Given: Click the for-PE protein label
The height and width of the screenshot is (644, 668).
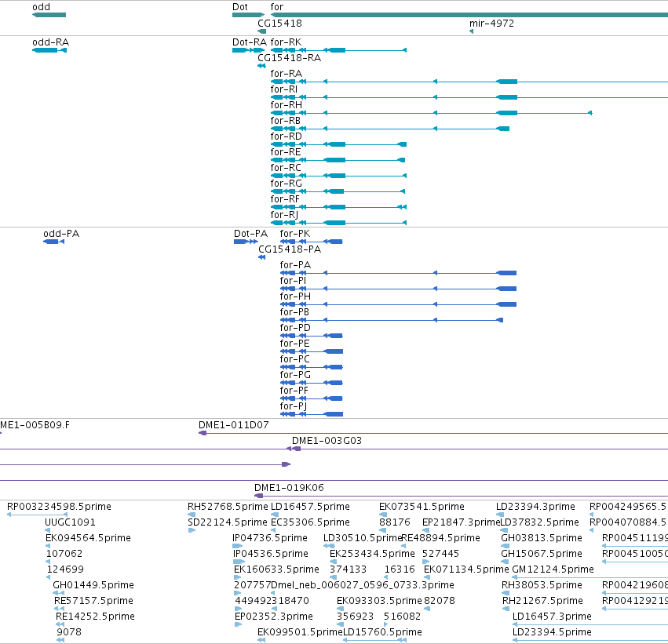Looking at the screenshot, I should (x=294, y=344).
